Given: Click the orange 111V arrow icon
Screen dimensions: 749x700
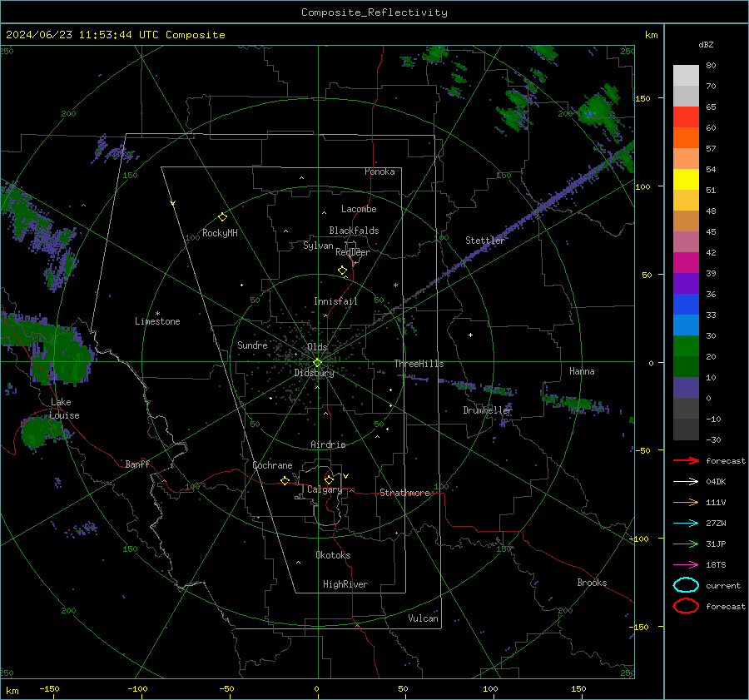Looking at the screenshot, I should (x=686, y=502).
